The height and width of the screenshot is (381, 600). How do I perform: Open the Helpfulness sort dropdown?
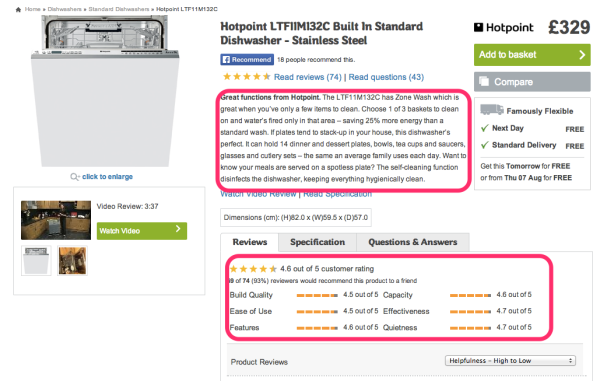510,361
